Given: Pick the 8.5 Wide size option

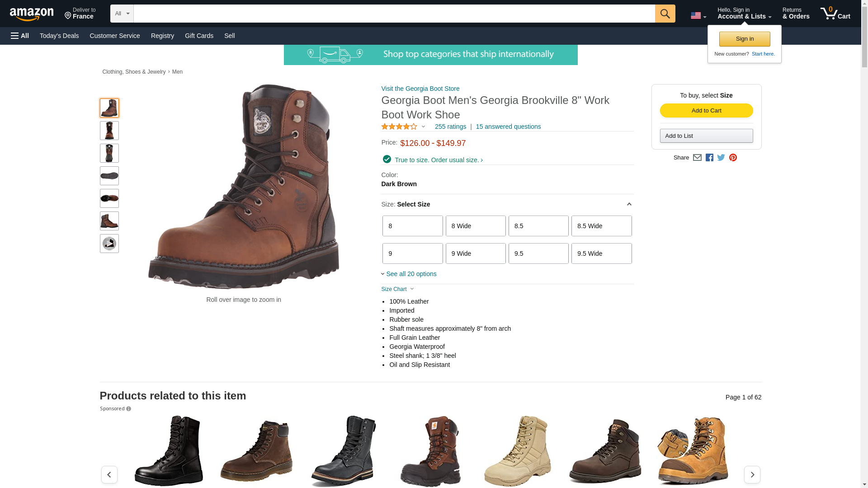Looking at the screenshot, I should pos(601,226).
